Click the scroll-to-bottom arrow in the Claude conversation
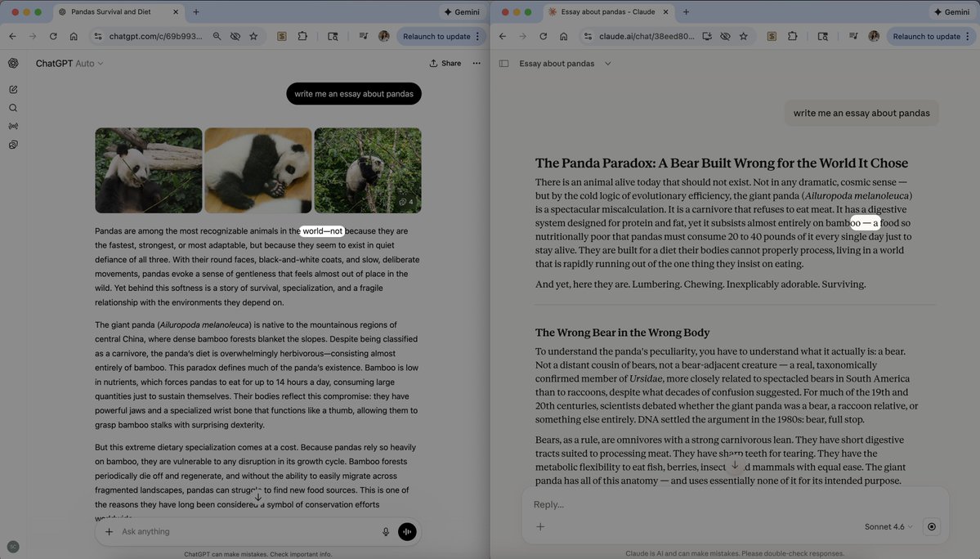 (x=735, y=465)
